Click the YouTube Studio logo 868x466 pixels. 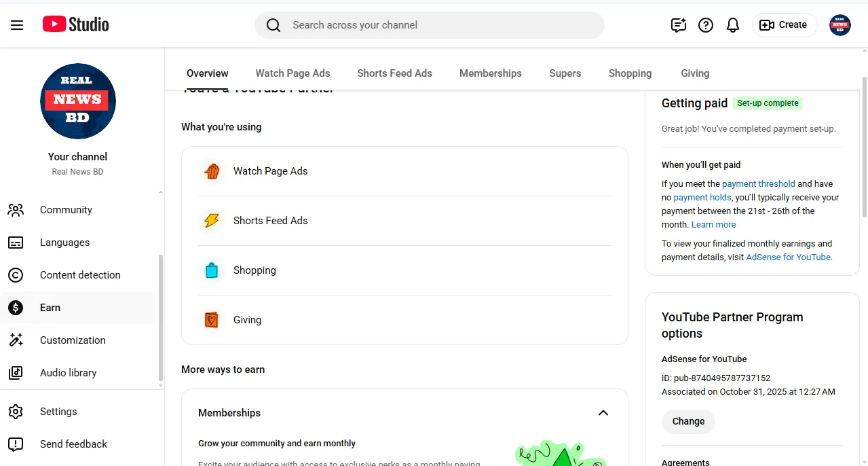click(x=75, y=24)
